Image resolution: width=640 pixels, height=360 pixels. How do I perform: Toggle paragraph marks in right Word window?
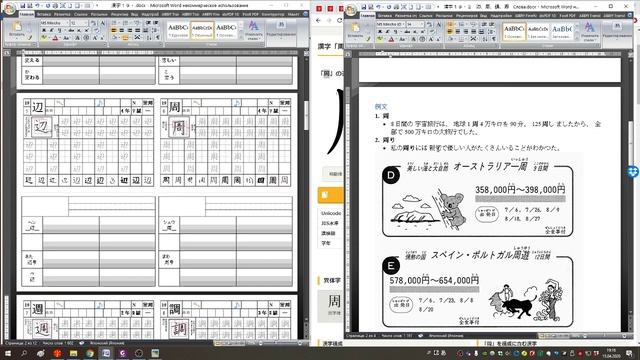[494, 39]
